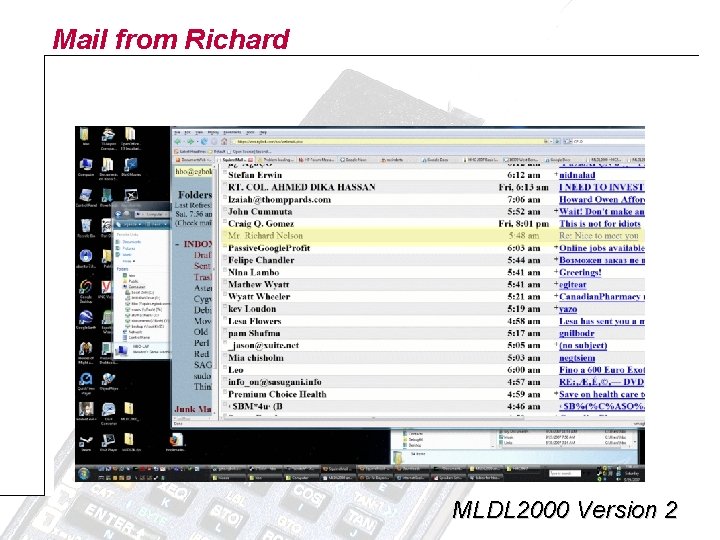The width and height of the screenshot is (720, 540).
Task: Open the 'I NEED TO INVEST' message link
Action: tap(602, 187)
